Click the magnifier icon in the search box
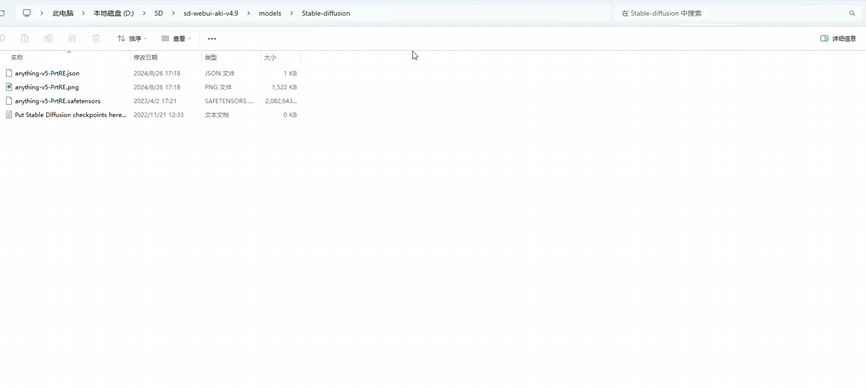 coord(852,13)
